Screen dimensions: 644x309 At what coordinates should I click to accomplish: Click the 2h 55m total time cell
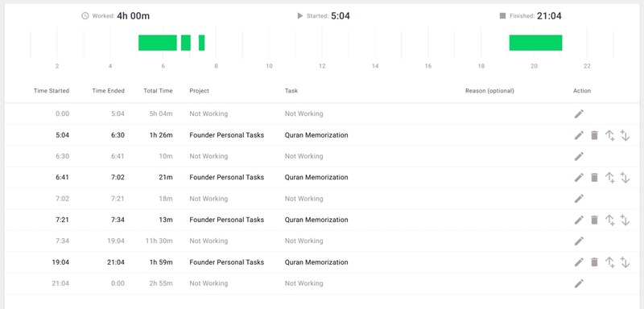(x=161, y=283)
